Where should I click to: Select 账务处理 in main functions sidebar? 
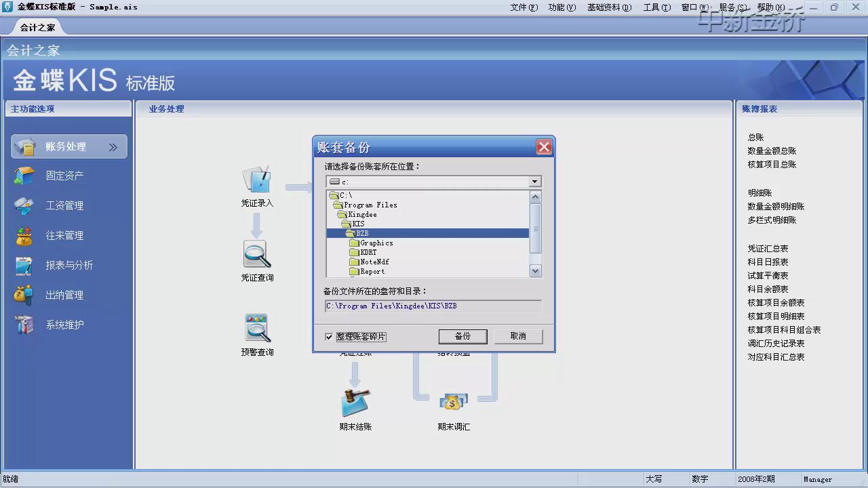click(x=69, y=146)
